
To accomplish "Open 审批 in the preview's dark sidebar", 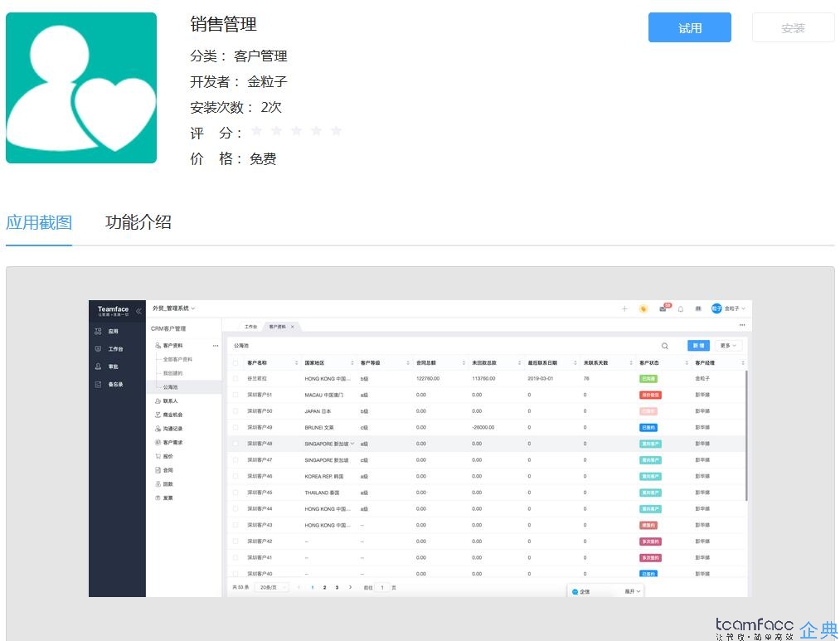I will [x=109, y=367].
